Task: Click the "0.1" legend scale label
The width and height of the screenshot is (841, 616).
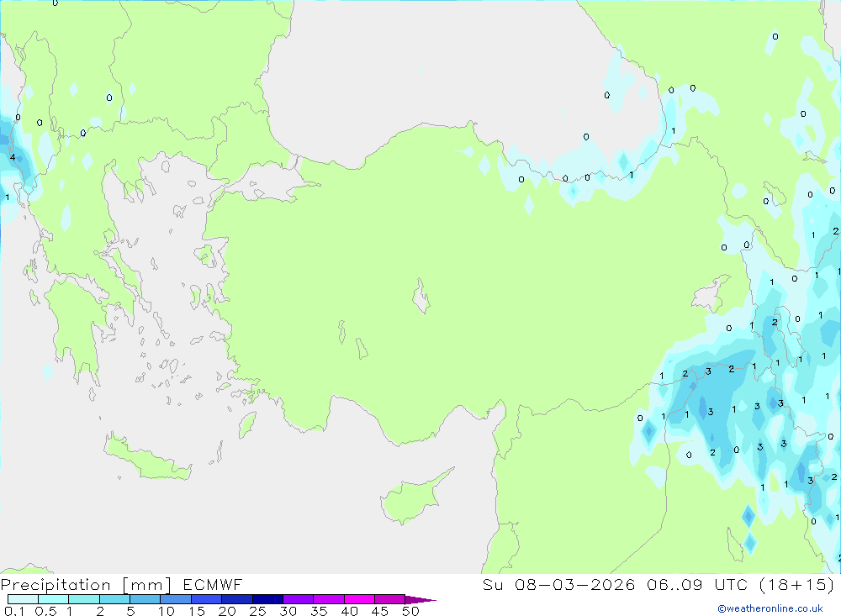Action: 14,611
